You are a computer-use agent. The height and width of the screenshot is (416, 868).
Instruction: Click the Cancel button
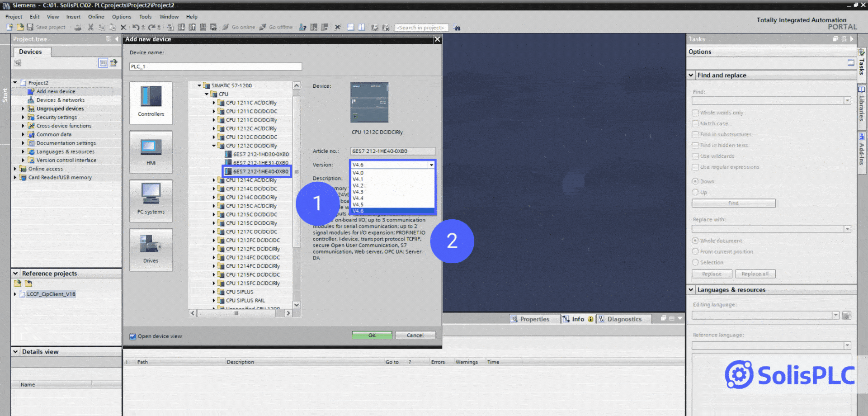[415, 336]
